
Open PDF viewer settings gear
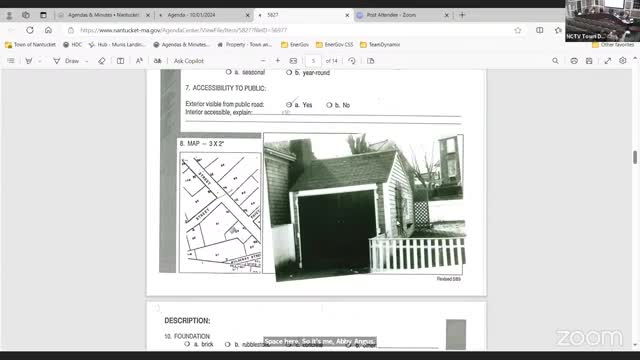point(622,61)
